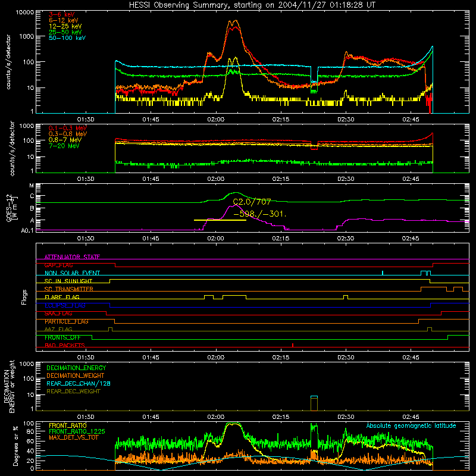Click the top panel counts/s/detector axis label
The image size is (476, 476).
click(8, 62)
